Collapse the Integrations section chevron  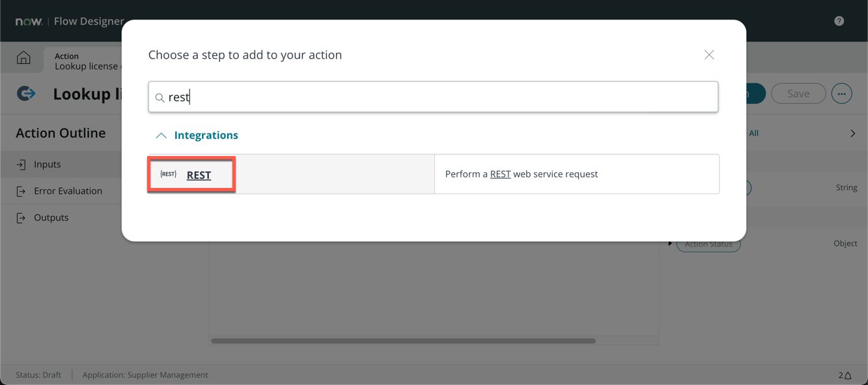click(x=161, y=135)
